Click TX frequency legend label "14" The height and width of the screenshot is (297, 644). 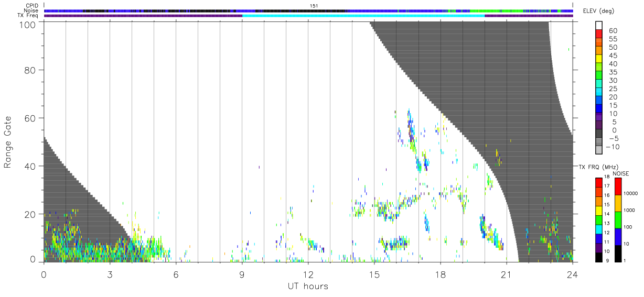coord(608,214)
